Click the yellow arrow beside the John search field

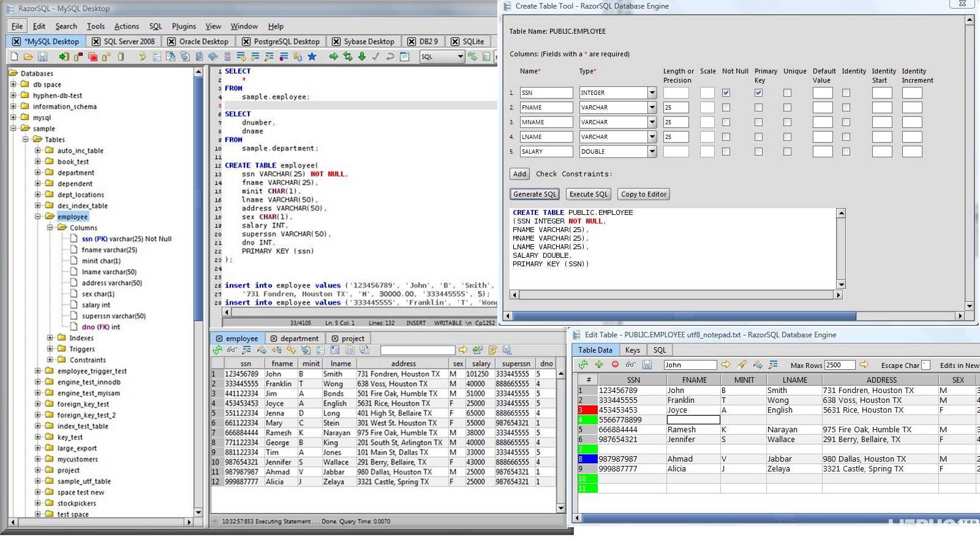coord(726,364)
